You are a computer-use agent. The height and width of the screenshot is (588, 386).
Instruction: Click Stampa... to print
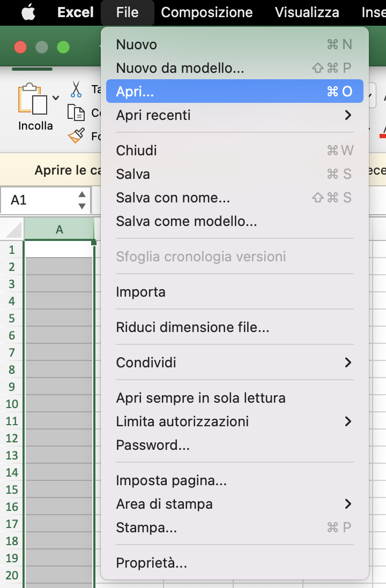pyautogui.click(x=235, y=527)
